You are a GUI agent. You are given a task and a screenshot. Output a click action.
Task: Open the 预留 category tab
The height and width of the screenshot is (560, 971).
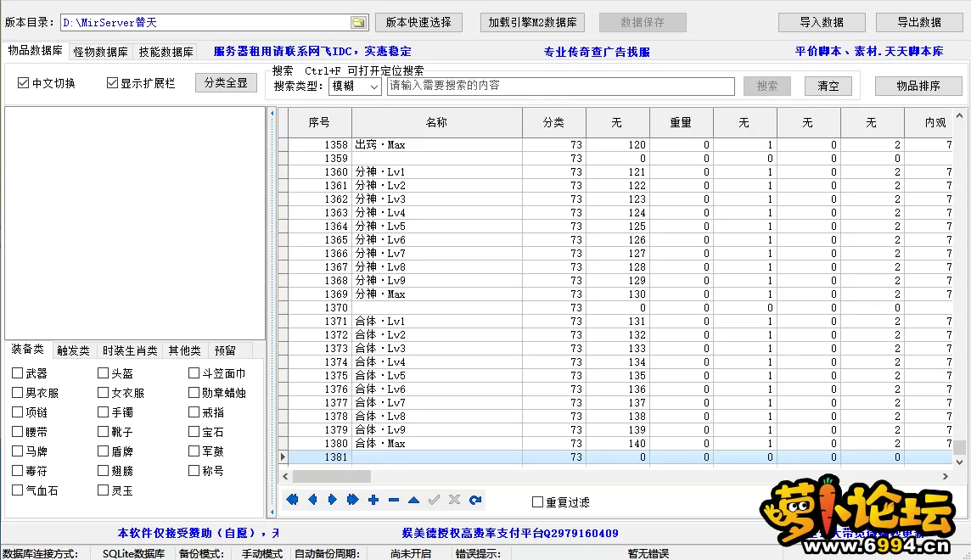[x=225, y=351]
